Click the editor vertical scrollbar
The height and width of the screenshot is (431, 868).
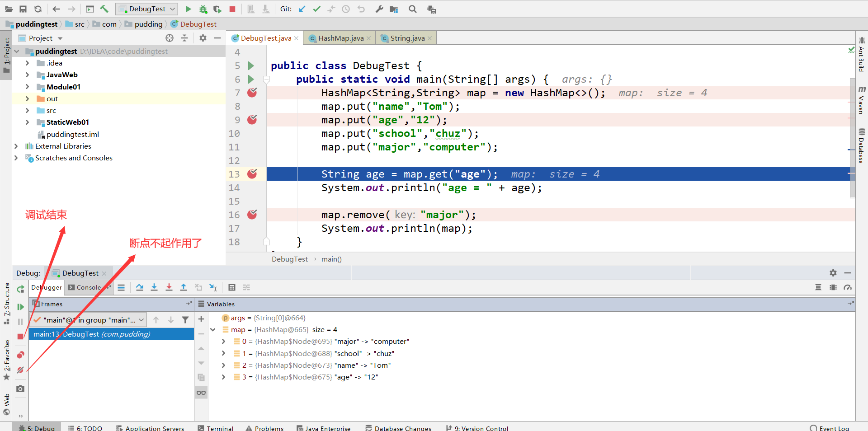click(x=852, y=138)
